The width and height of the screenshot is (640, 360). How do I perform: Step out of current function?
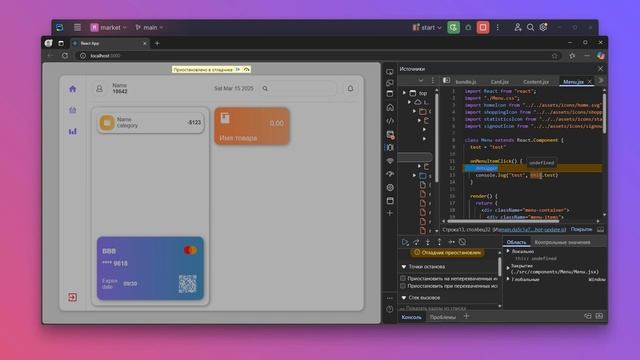(439, 242)
